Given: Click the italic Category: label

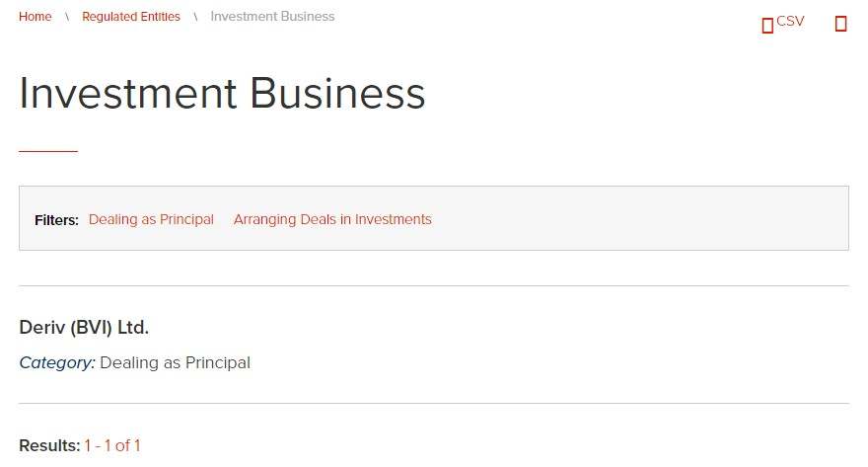Looking at the screenshot, I should [x=57, y=362].
